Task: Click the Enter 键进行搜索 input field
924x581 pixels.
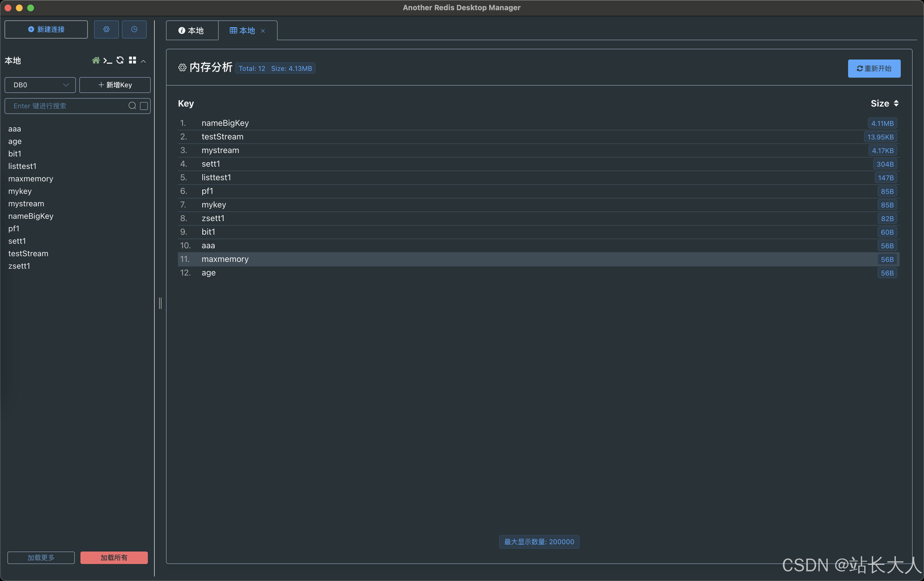Action: click(x=67, y=106)
